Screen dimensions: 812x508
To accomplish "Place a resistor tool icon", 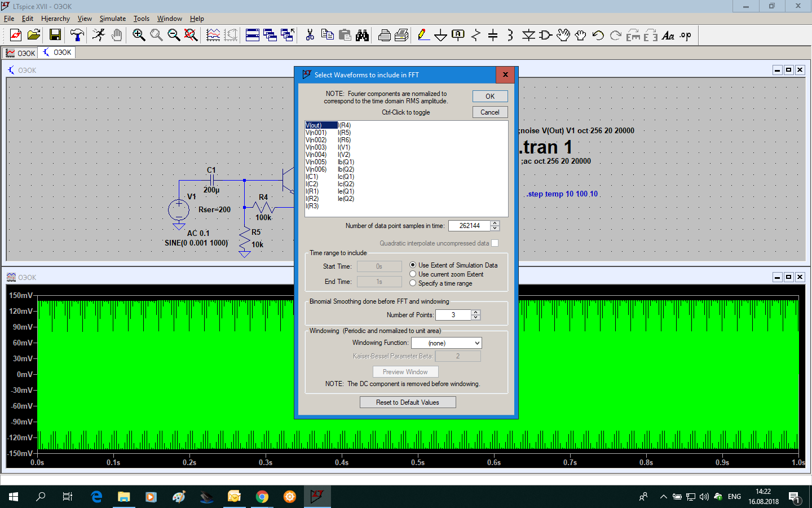I will pos(476,35).
